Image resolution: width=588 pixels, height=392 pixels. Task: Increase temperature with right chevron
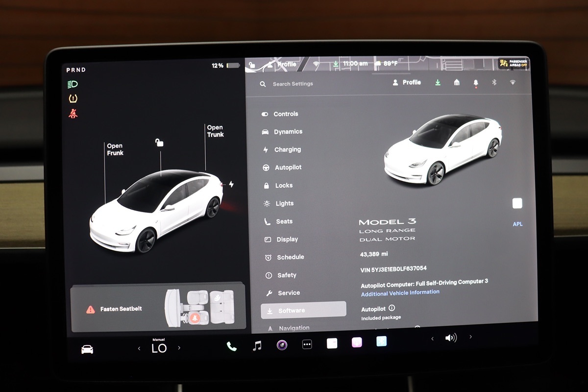pyautogui.click(x=179, y=348)
